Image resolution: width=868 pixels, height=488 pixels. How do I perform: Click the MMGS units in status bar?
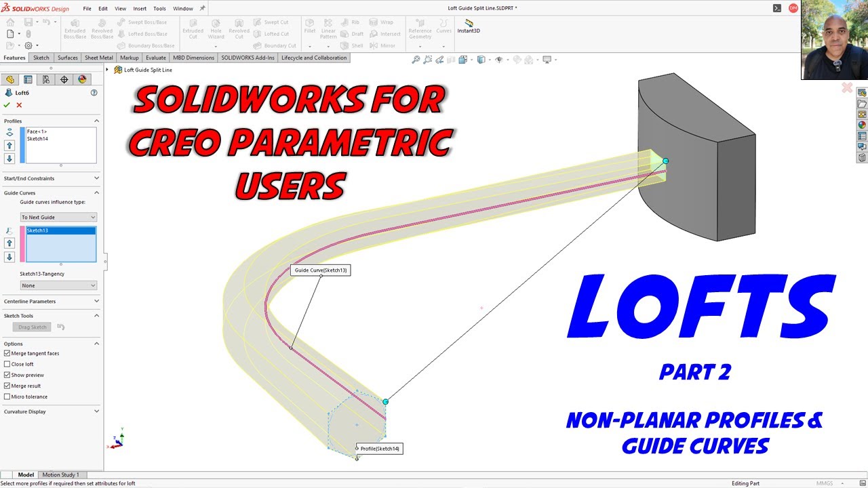click(825, 483)
